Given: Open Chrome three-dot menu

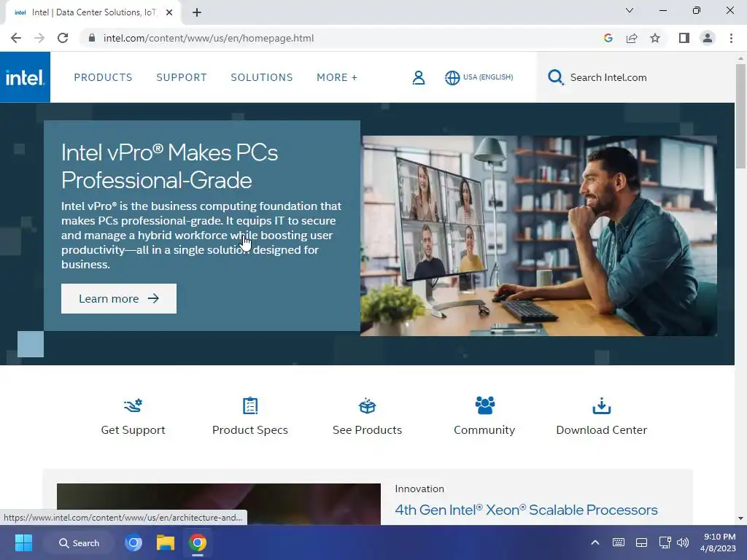Looking at the screenshot, I should click(731, 38).
